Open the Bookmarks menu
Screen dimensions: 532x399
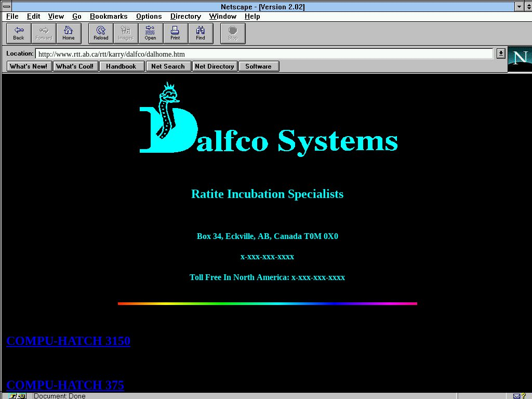coord(109,17)
